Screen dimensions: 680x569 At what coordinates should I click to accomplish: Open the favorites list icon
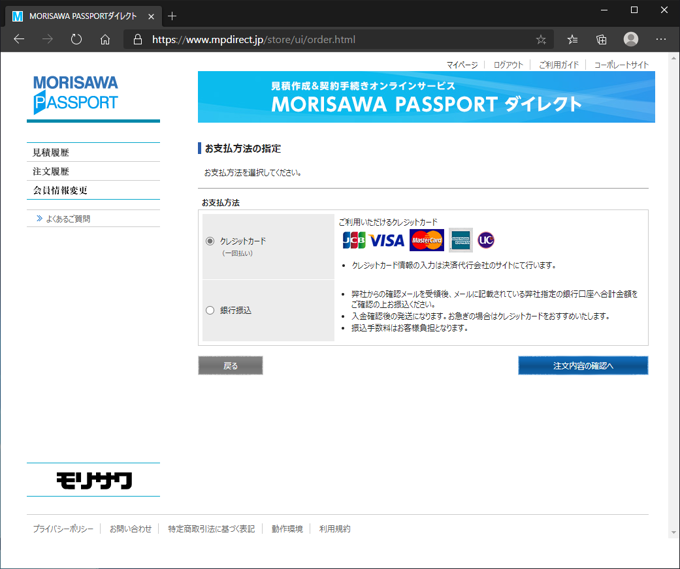(572, 40)
